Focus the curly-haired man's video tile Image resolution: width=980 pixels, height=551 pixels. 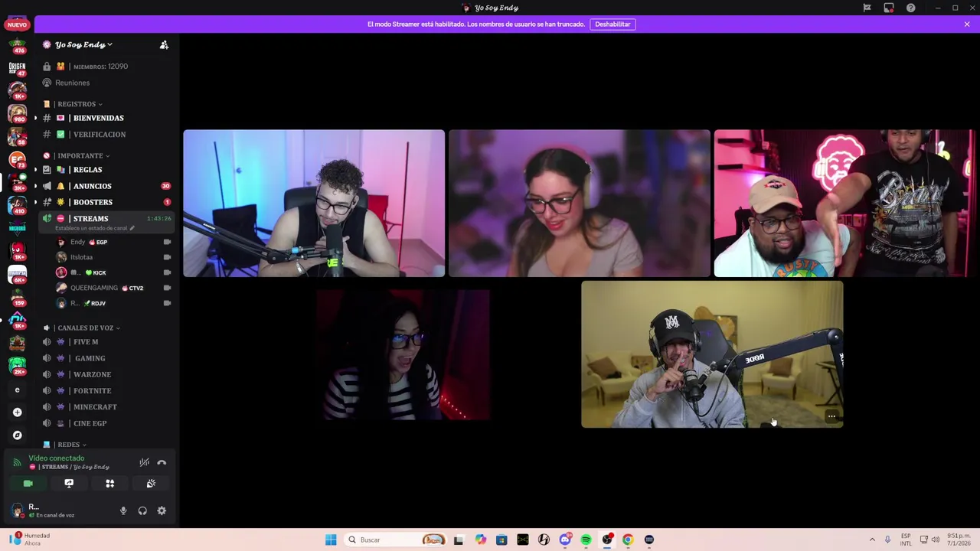314,204
